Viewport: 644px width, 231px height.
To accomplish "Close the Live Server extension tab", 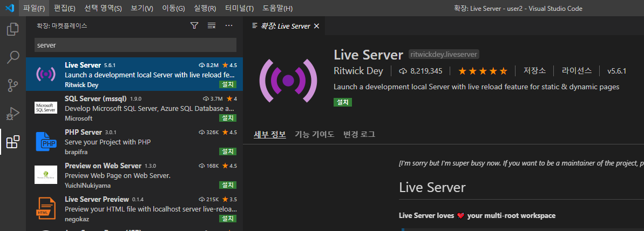I will click(x=316, y=26).
